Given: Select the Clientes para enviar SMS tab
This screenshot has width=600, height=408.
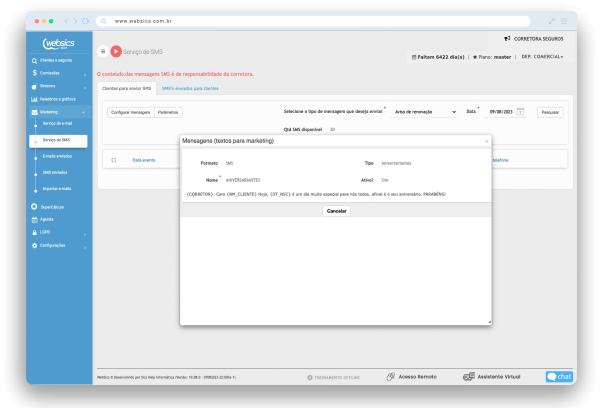Looking at the screenshot, I should [127, 88].
